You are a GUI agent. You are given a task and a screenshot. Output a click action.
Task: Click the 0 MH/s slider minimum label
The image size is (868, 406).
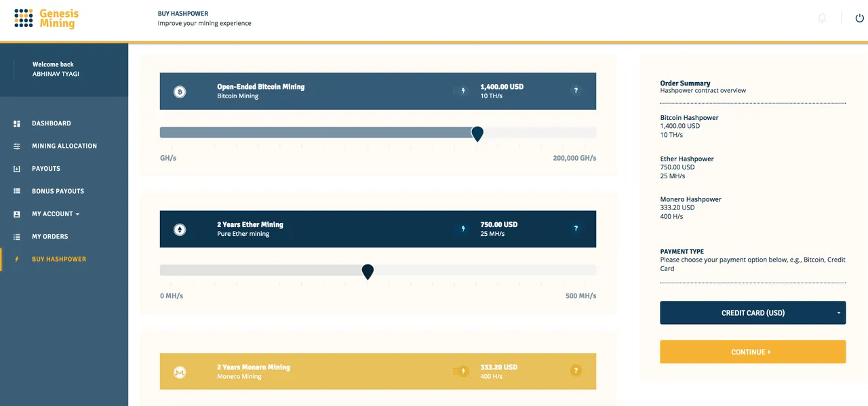(172, 296)
